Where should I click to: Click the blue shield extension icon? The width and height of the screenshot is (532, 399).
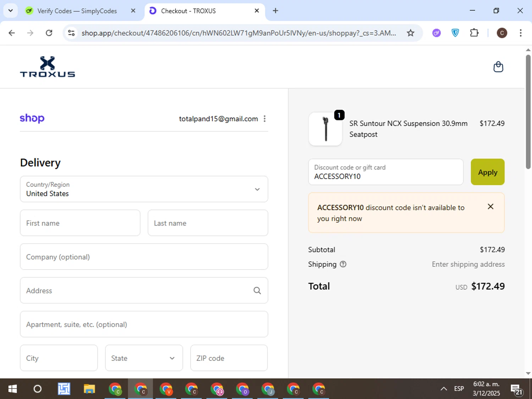point(455,33)
